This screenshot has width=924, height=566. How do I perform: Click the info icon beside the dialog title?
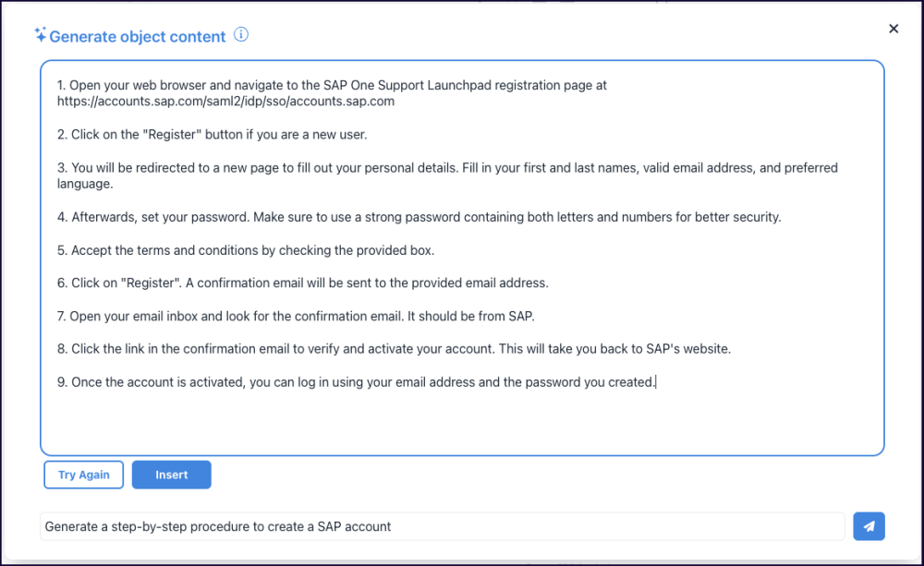click(x=241, y=36)
